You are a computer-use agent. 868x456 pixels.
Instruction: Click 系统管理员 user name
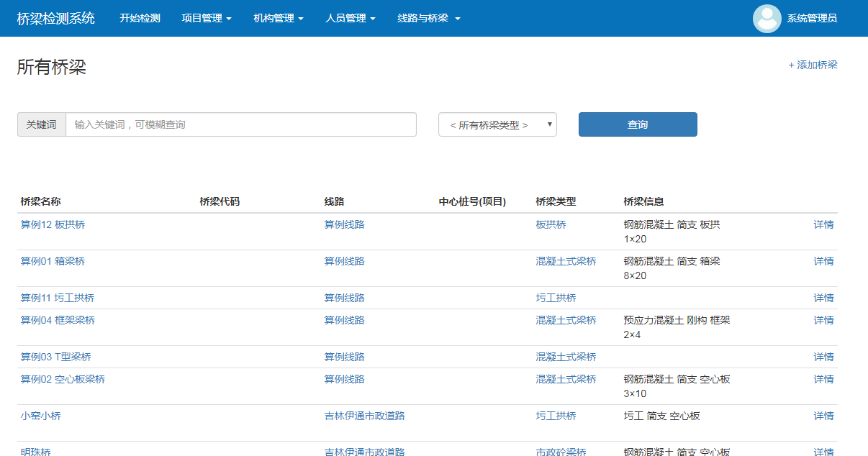[812, 19]
